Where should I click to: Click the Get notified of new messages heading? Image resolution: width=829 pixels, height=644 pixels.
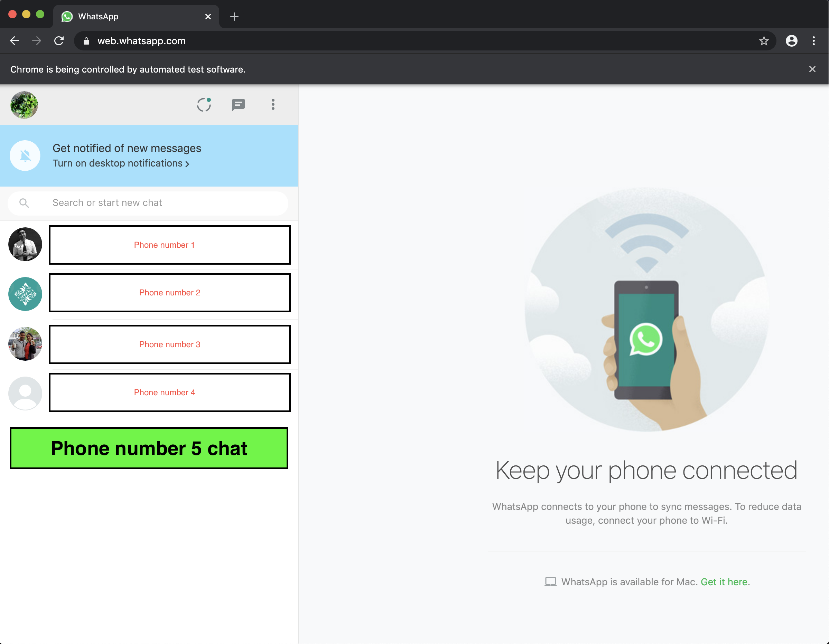click(x=127, y=148)
